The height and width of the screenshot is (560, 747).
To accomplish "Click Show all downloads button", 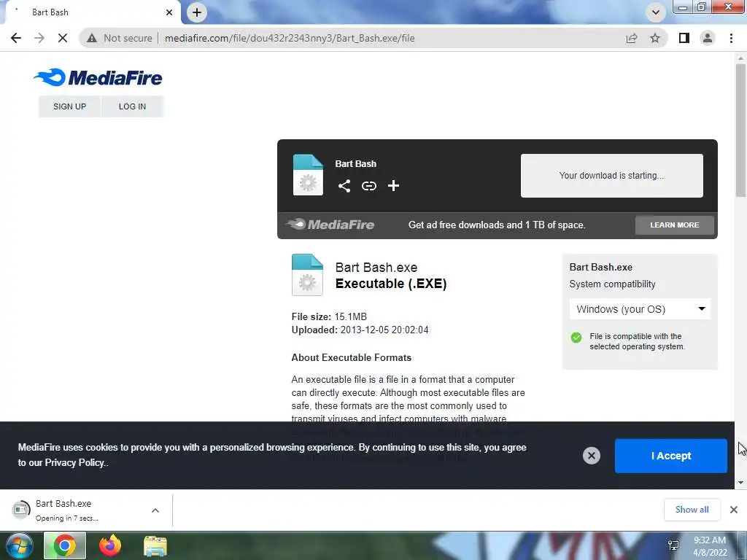I will [x=692, y=510].
